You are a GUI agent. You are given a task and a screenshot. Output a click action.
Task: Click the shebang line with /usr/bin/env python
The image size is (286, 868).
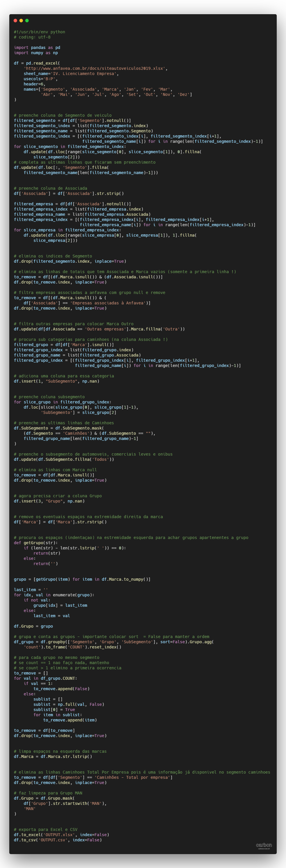(39, 32)
